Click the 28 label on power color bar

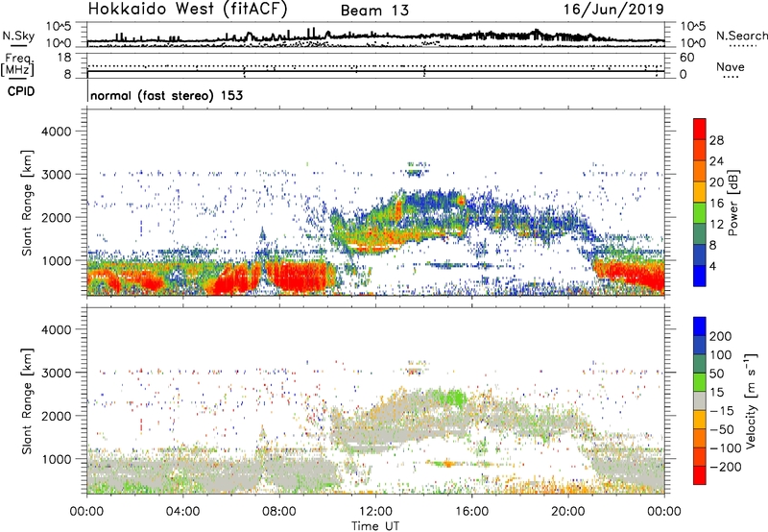(716, 140)
